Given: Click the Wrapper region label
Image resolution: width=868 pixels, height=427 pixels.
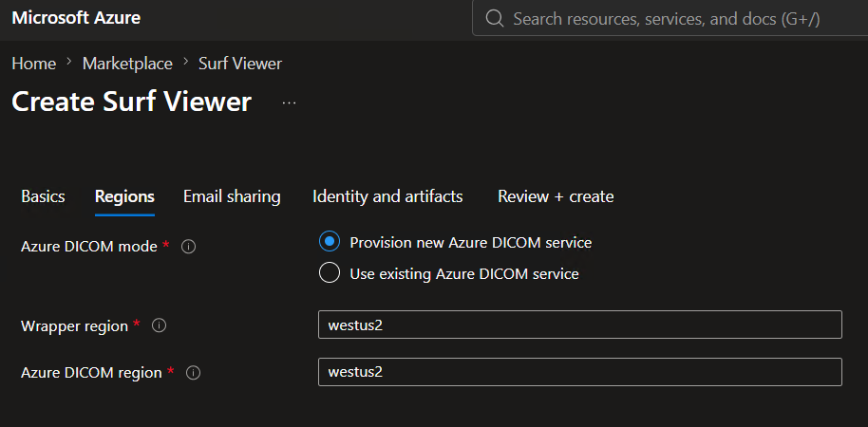Looking at the screenshot, I should [x=75, y=325].
